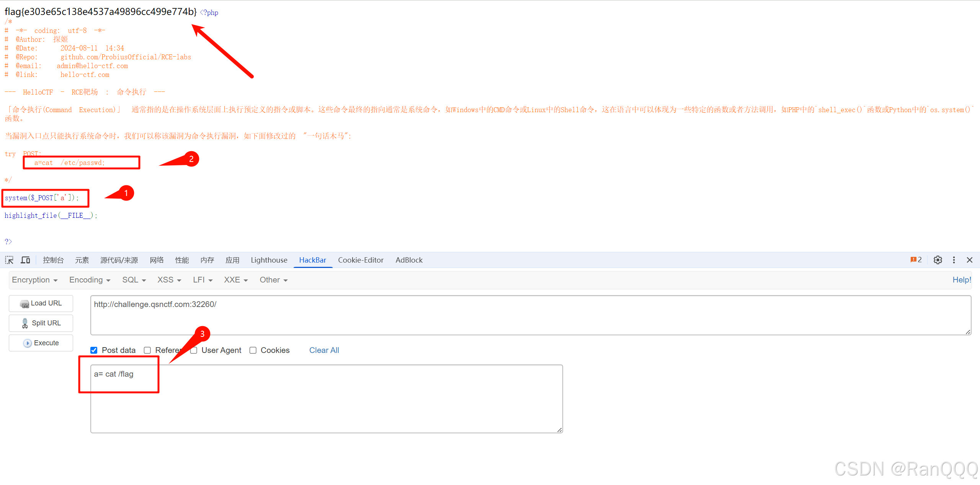
Task: Open the HackBar Help! link
Action: tap(961, 280)
